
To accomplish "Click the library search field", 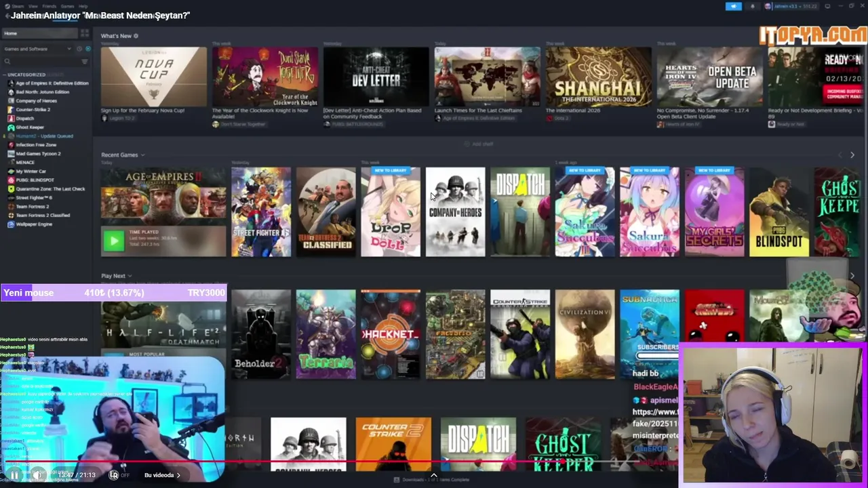I will 41,62.
